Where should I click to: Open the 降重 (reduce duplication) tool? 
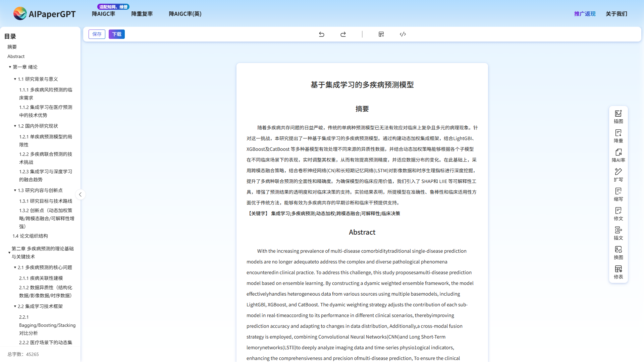click(x=619, y=136)
